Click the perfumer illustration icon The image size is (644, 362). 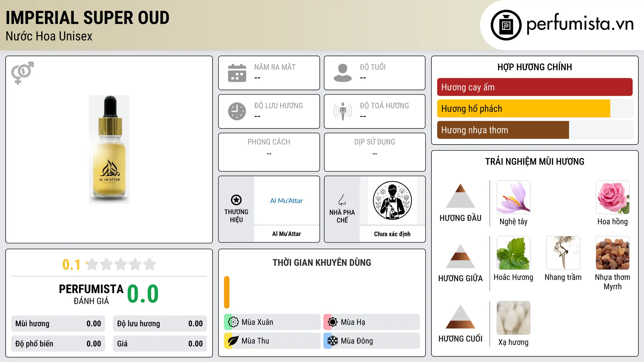click(392, 200)
